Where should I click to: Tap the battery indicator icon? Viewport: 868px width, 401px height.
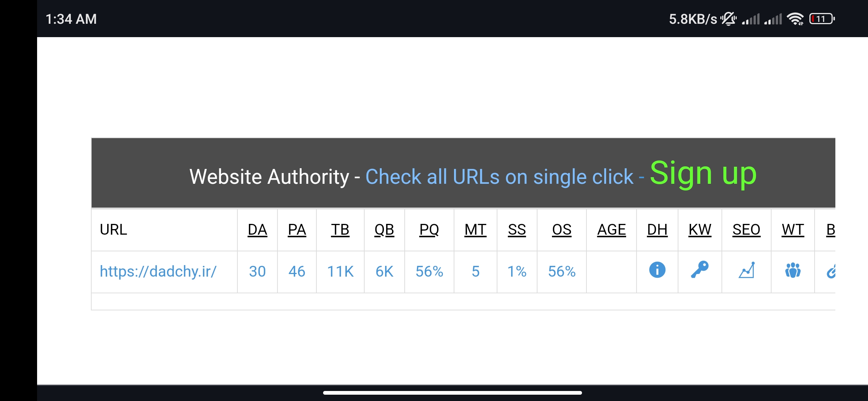coord(822,19)
